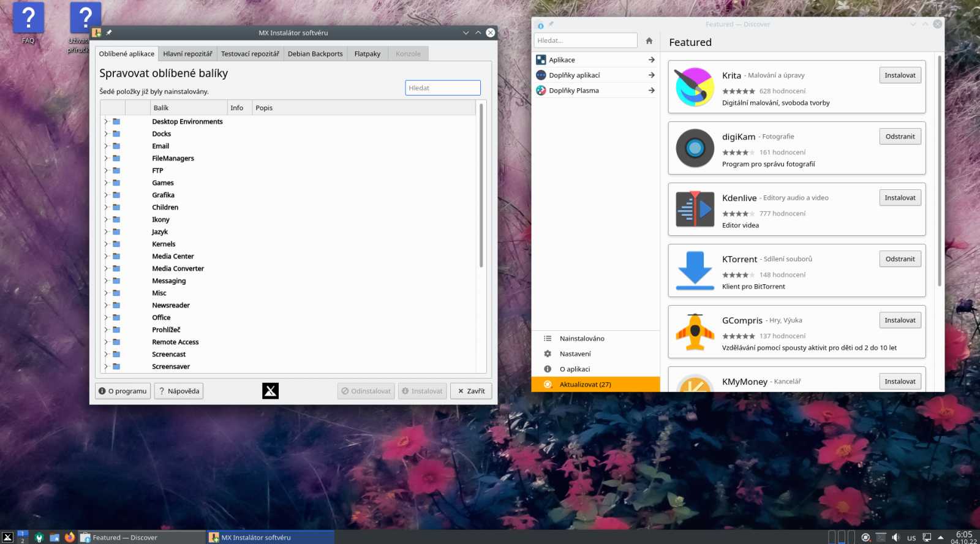980x544 pixels.
Task: Open the FAQ desktop shortcut icon
Action: (28, 18)
